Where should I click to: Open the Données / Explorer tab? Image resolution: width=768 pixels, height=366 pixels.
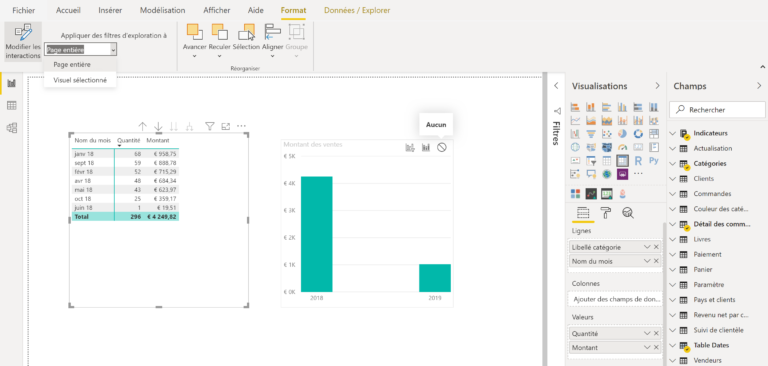(x=357, y=10)
